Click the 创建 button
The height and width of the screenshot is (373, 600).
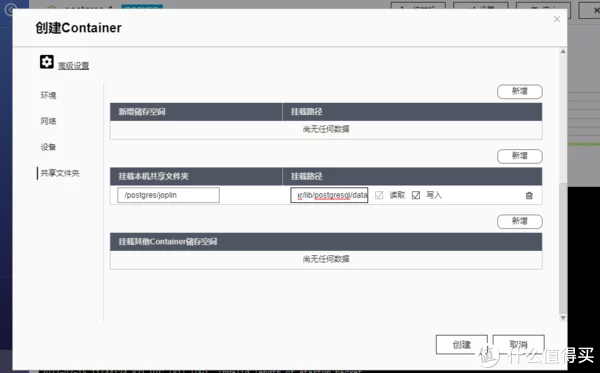click(462, 345)
